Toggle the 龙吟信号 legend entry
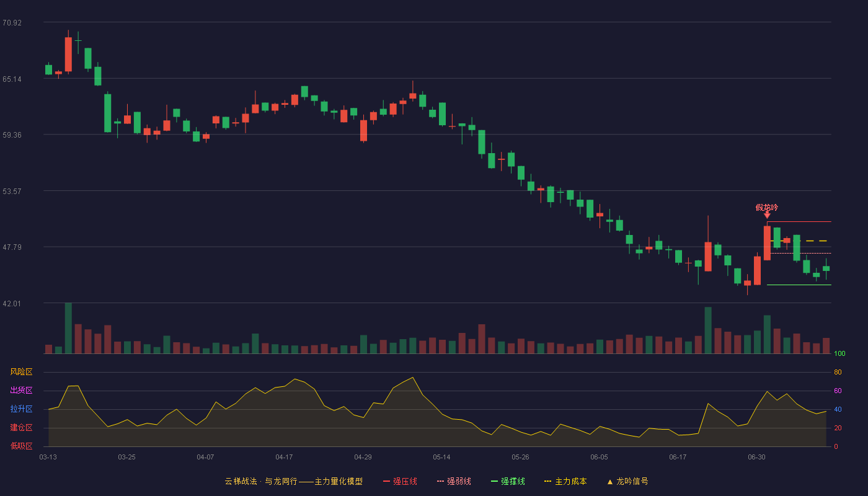Screen dimensions: 868x496 click(x=627, y=481)
